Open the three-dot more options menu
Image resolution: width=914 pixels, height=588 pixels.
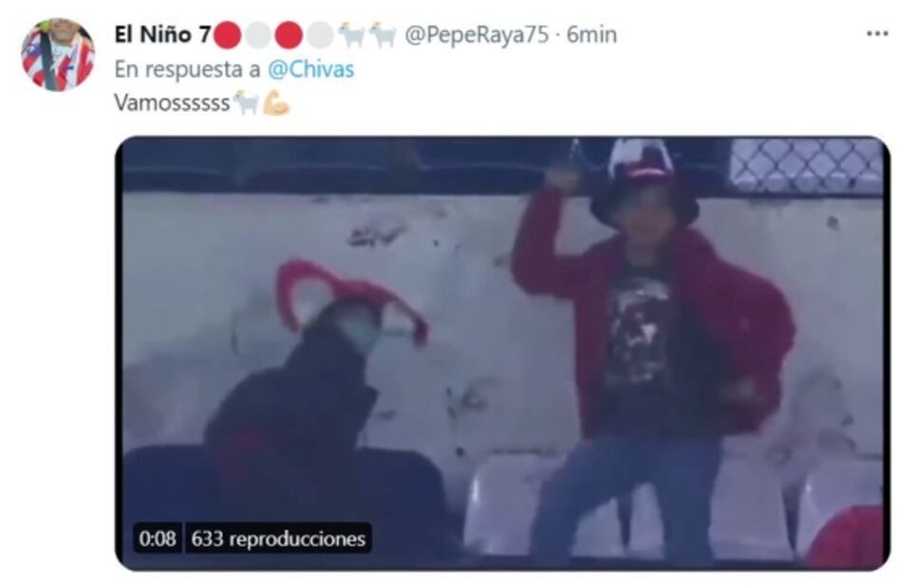[877, 34]
